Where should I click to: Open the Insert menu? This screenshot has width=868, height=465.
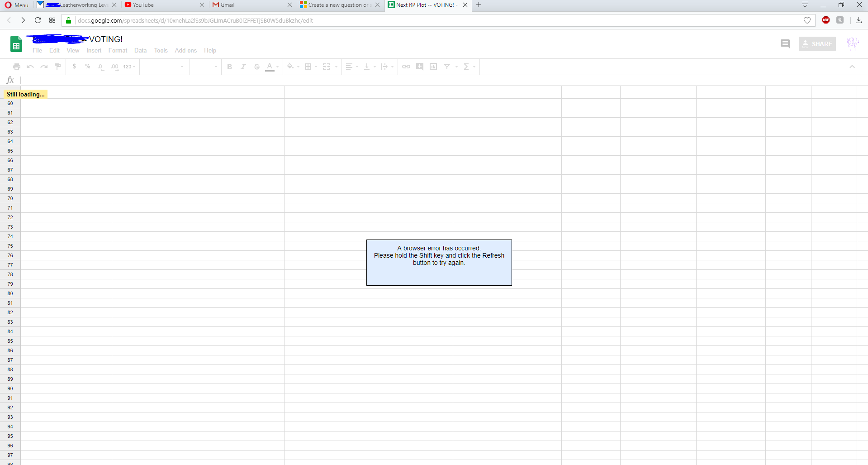94,50
